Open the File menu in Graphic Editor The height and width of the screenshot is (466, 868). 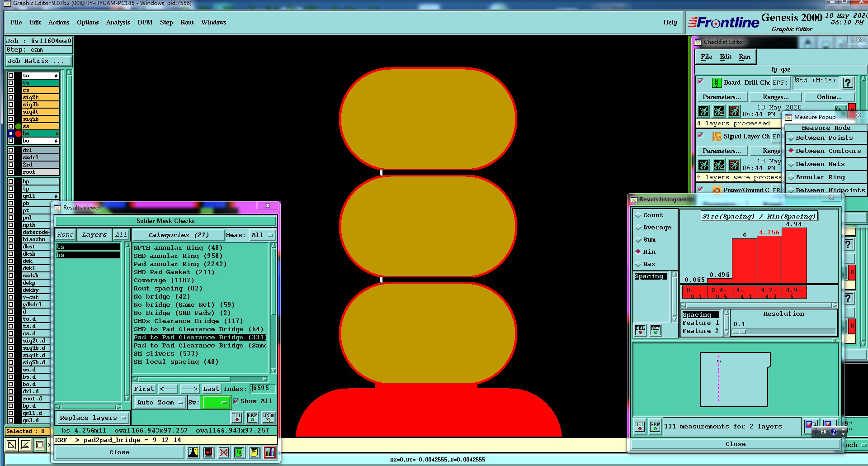point(16,23)
